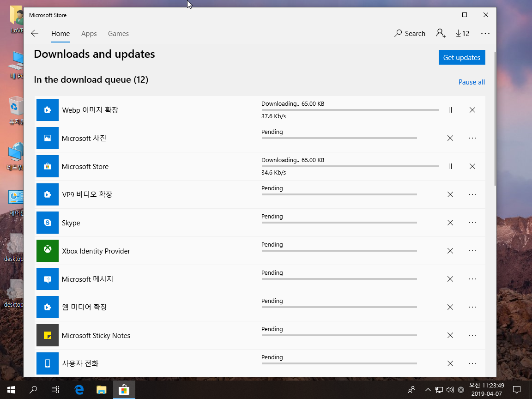Open the People icon in system tray
Viewport: 532px width, 399px height.
[x=411, y=390]
